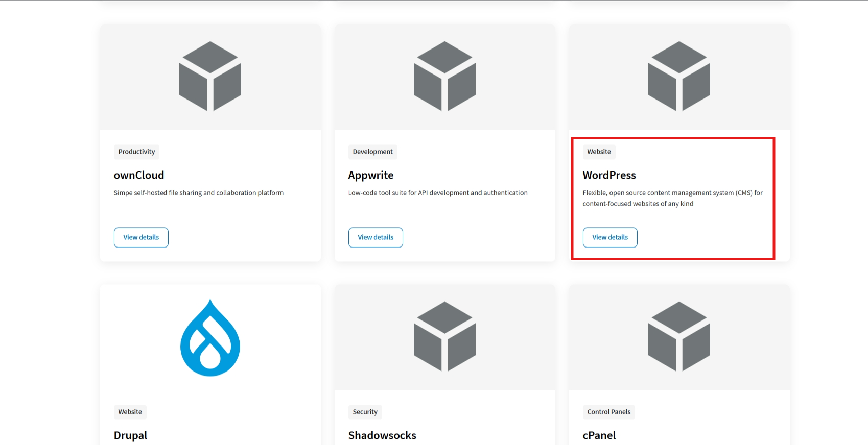Select the Control Panels tag on cPanel card
The height and width of the screenshot is (445, 868).
click(x=608, y=412)
